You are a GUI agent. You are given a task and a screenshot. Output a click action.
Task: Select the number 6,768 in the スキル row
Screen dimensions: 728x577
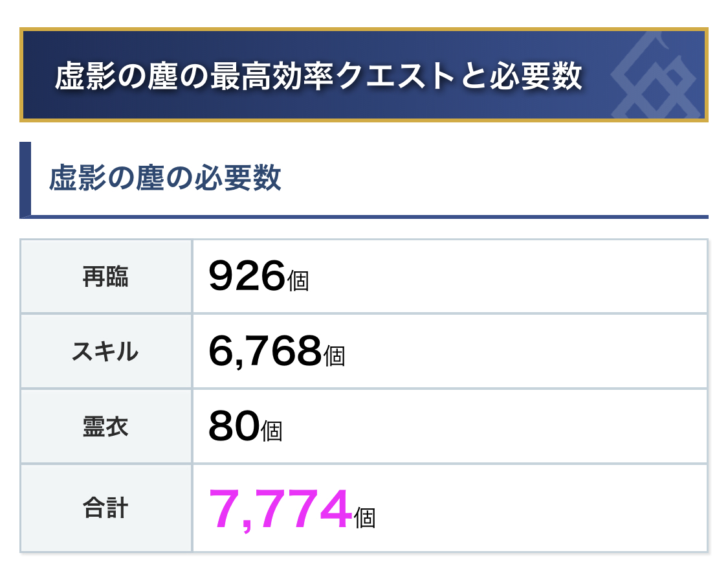click(265, 352)
